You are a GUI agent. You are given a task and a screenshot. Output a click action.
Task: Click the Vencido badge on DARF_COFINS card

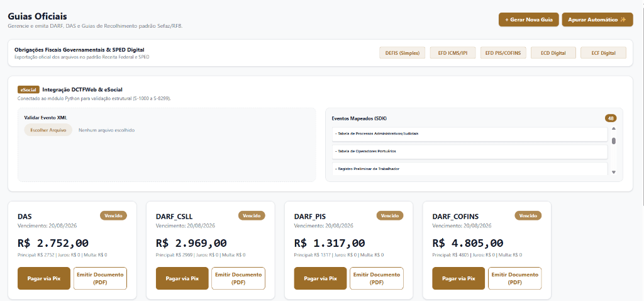click(x=528, y=215)
